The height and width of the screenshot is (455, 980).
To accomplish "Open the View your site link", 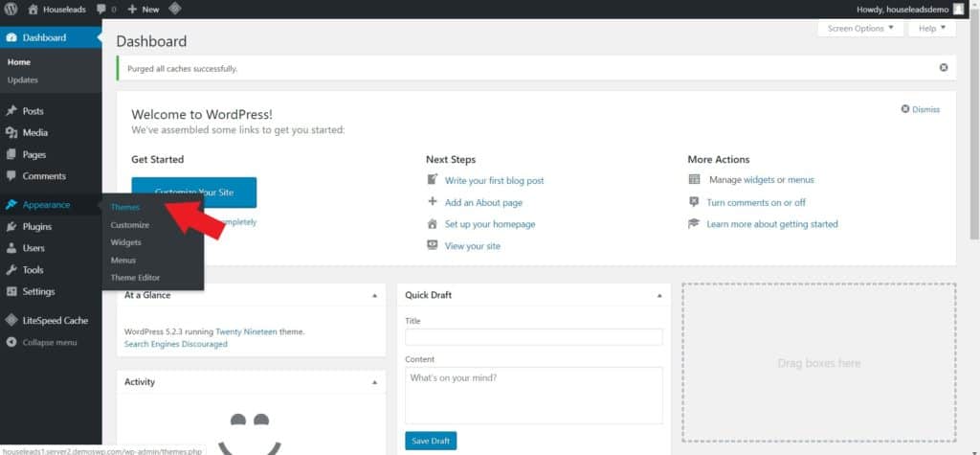I will [x=473, y=246].
